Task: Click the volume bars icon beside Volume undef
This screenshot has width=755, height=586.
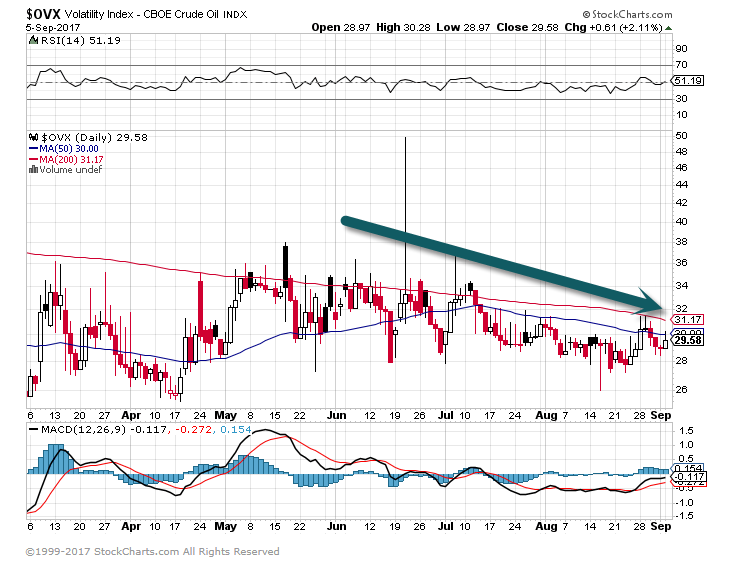Action: [x=33, y=169]
